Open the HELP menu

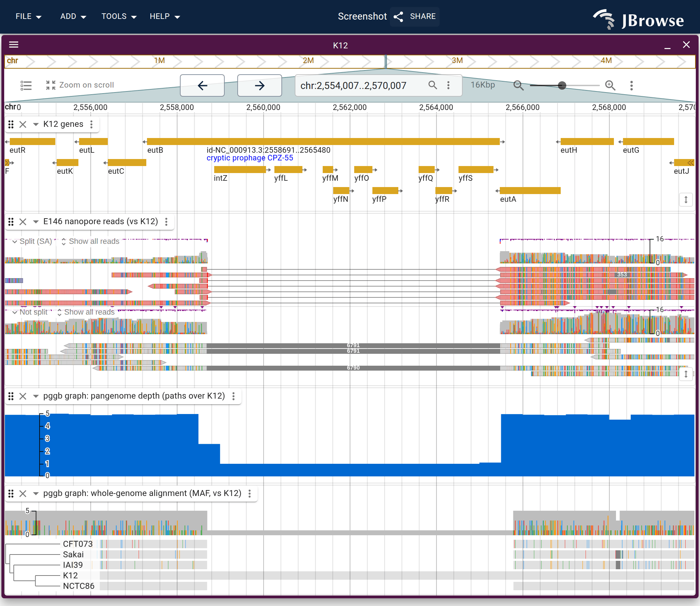[x=164, y=16]
